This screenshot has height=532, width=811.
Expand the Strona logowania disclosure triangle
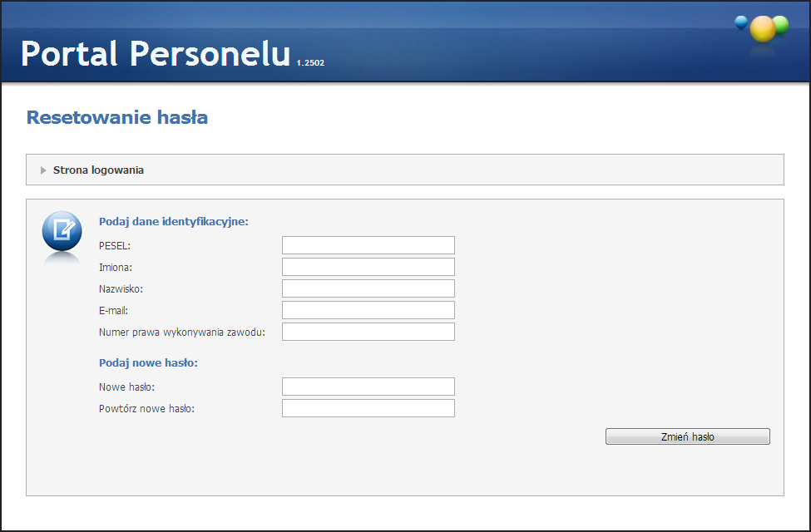click(x=43, y=170)
